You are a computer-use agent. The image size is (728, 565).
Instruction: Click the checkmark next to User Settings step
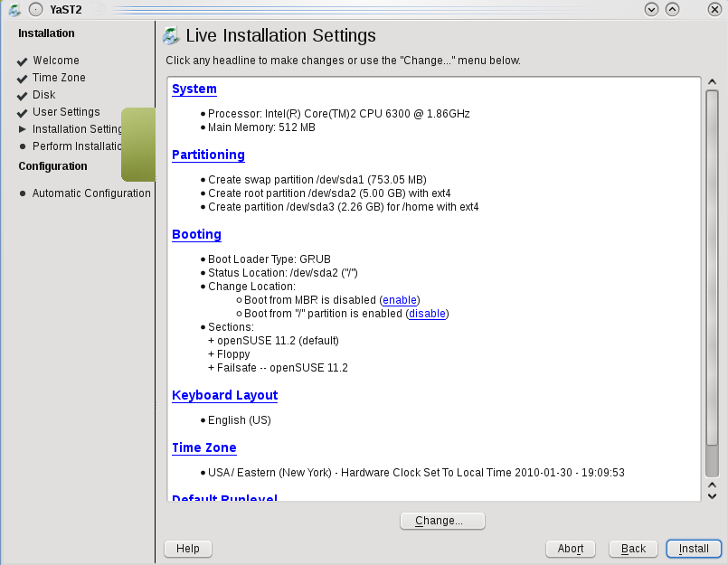[x=22, y=113]
